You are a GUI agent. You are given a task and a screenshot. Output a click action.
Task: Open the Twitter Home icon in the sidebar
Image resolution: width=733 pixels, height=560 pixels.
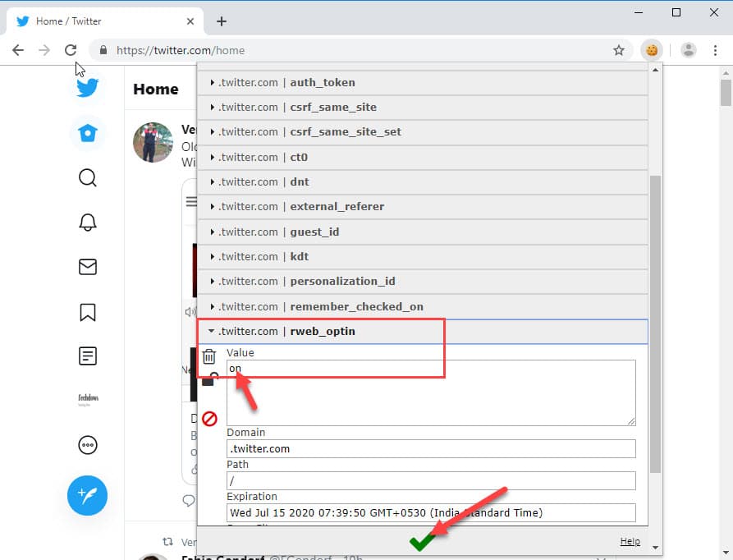click(x=87, y=133)
